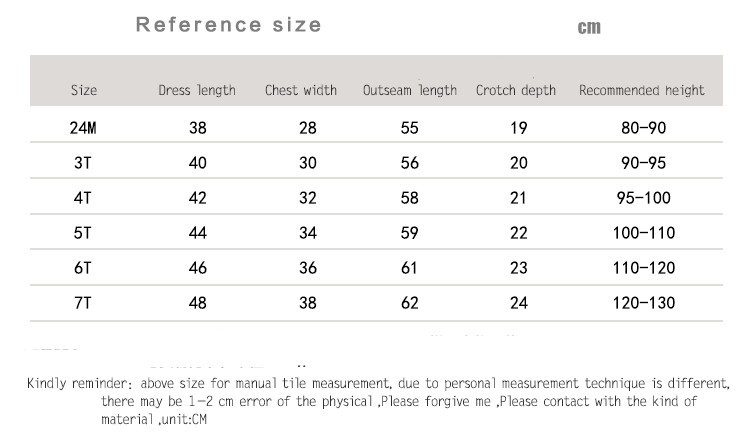Screen dimensions: 750x440
Task: Select the 4T size row label
Action: 84,198
